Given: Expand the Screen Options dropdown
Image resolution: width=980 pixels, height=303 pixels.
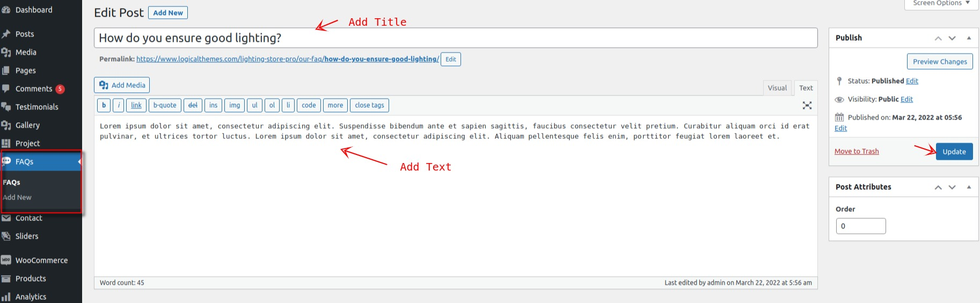Looking at the screenshot, I should [941, 3].
